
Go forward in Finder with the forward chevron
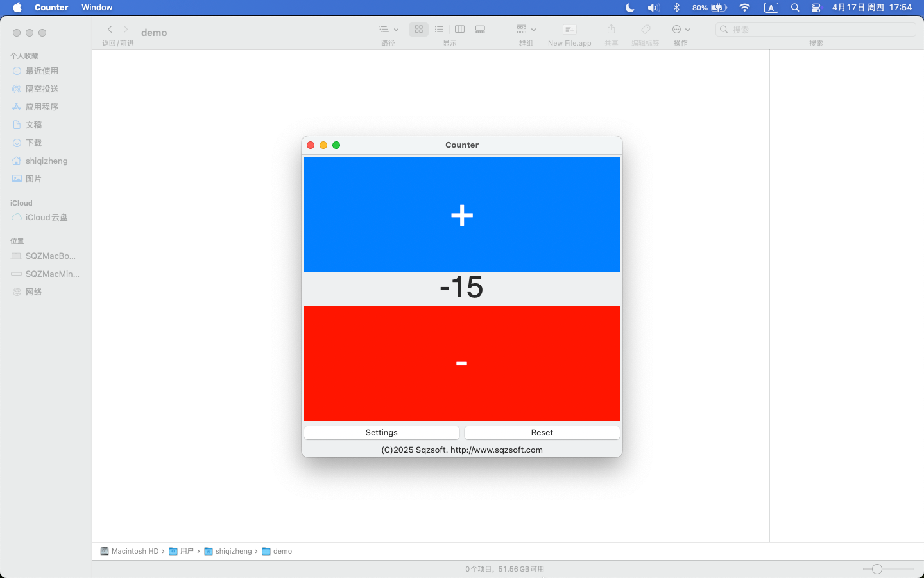[x=126, y=30]
